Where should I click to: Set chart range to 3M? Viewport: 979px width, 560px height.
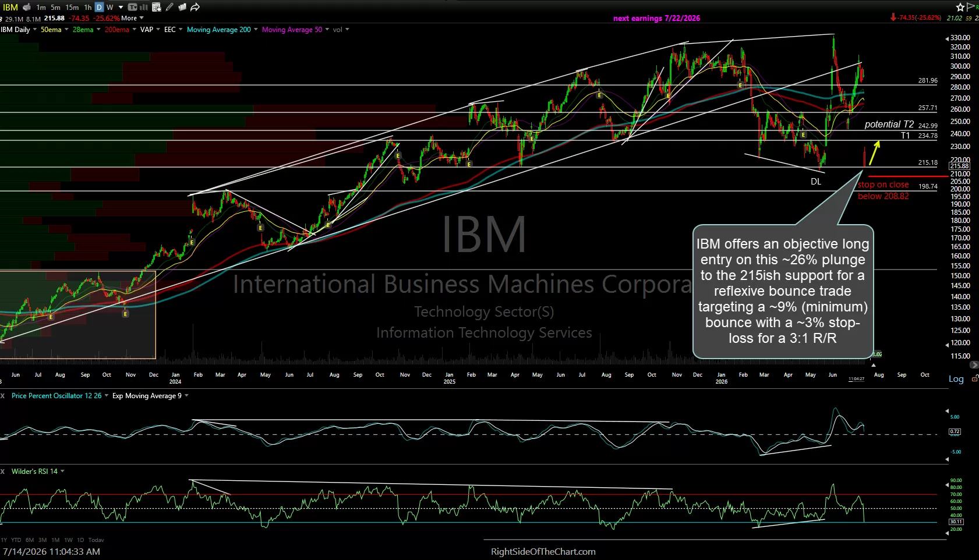pos(43,540)
